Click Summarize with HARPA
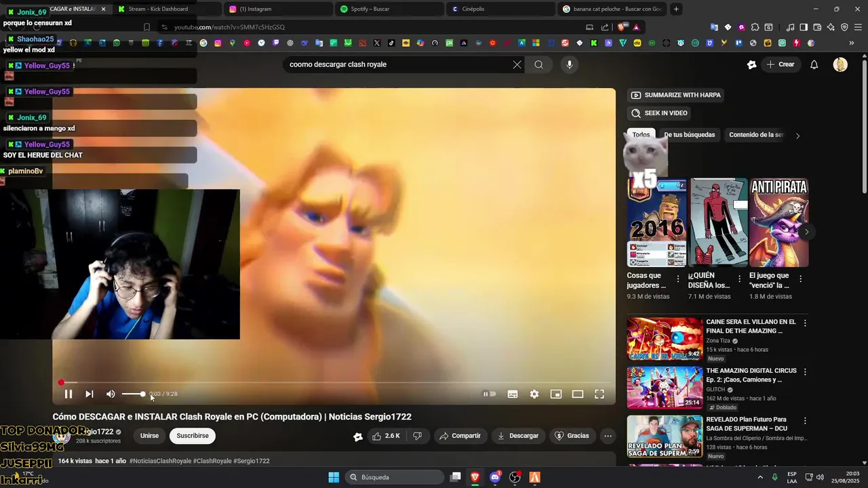868x488 pixels. 675,95
